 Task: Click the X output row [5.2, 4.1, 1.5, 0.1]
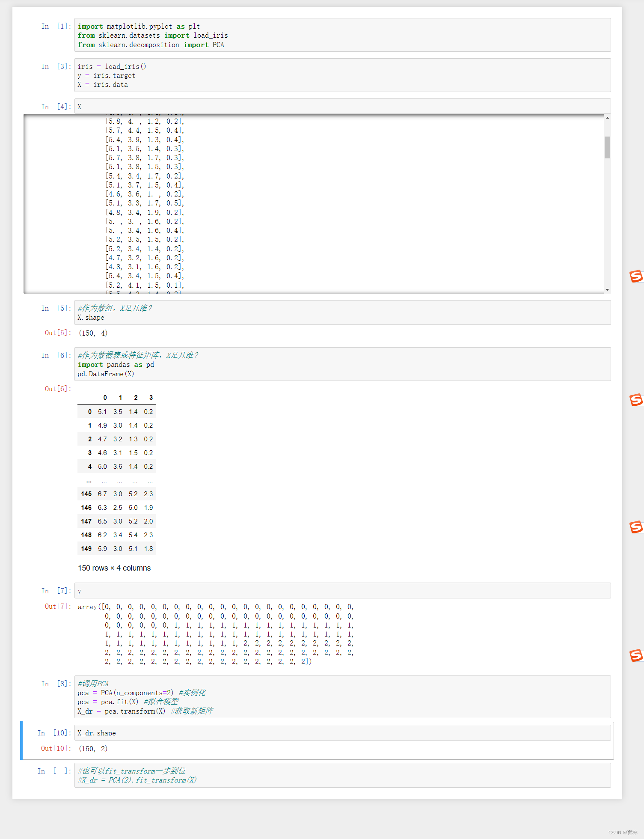pyautogui.click(x=145, y=286)
